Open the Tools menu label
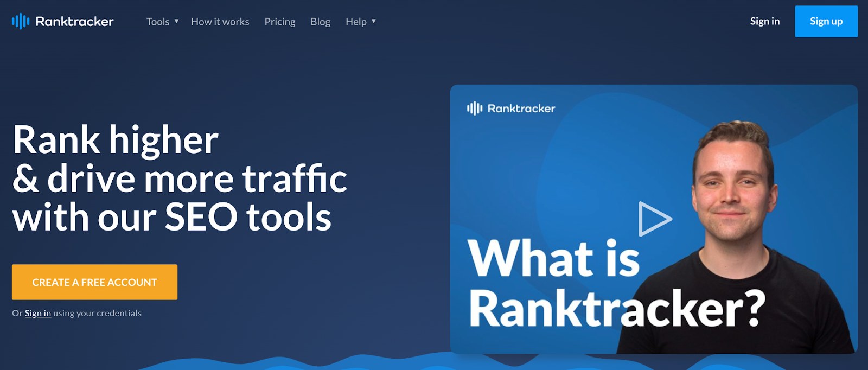This screenshot has height=370, width=868. (x=158, y=22)
